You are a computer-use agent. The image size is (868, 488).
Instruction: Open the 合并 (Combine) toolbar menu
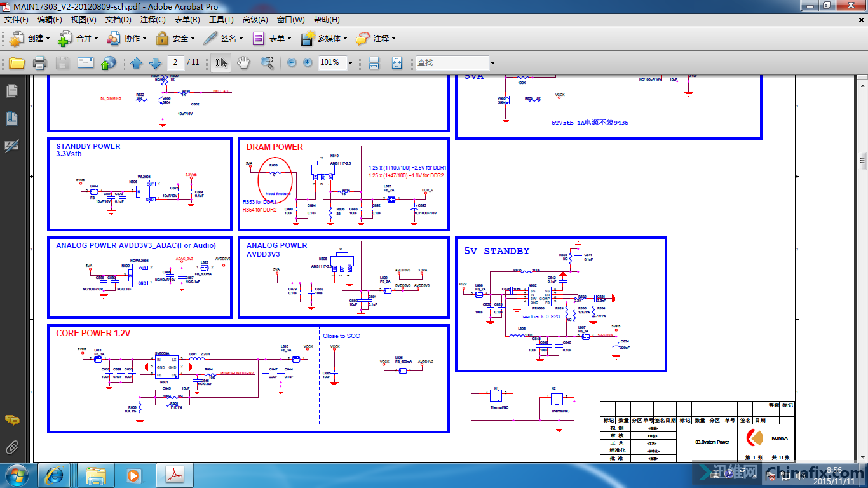[78, 39]
